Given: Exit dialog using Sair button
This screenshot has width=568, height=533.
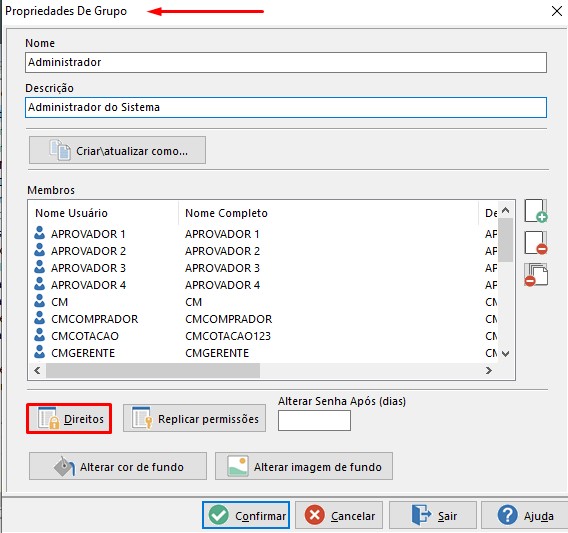Looking at the screenshot, I should point(433,515).
